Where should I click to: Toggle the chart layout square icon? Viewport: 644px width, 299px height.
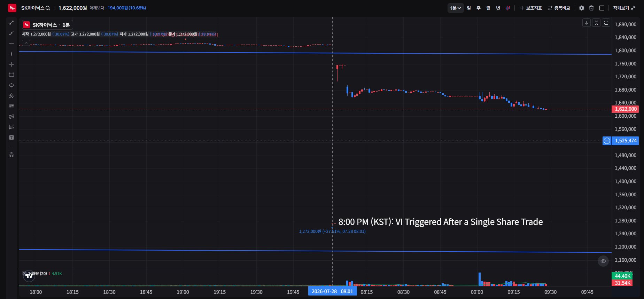(x=602, y=8)
